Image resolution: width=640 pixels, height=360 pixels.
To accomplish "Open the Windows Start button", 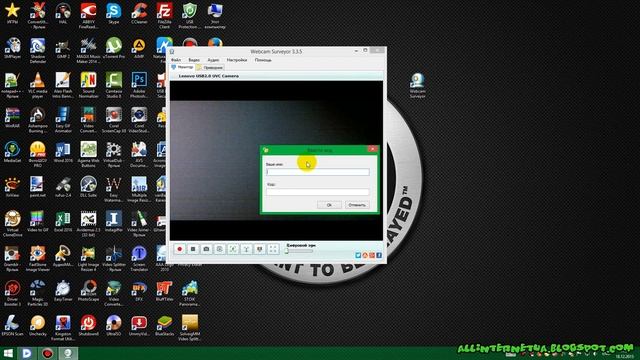I will coord(8,353).
